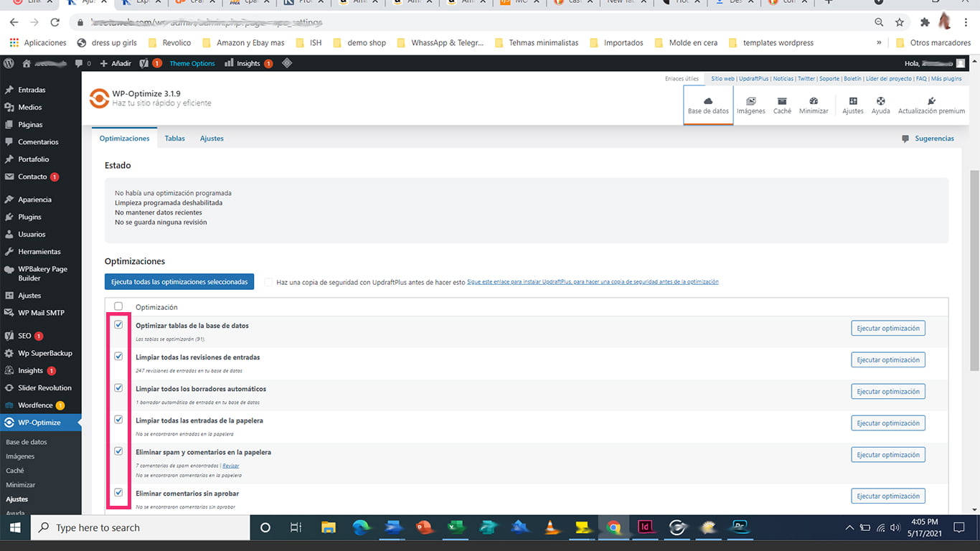Expand the WPBakery Page Builder sidebar menu
The image size is (980, 551).
point(41,273)
